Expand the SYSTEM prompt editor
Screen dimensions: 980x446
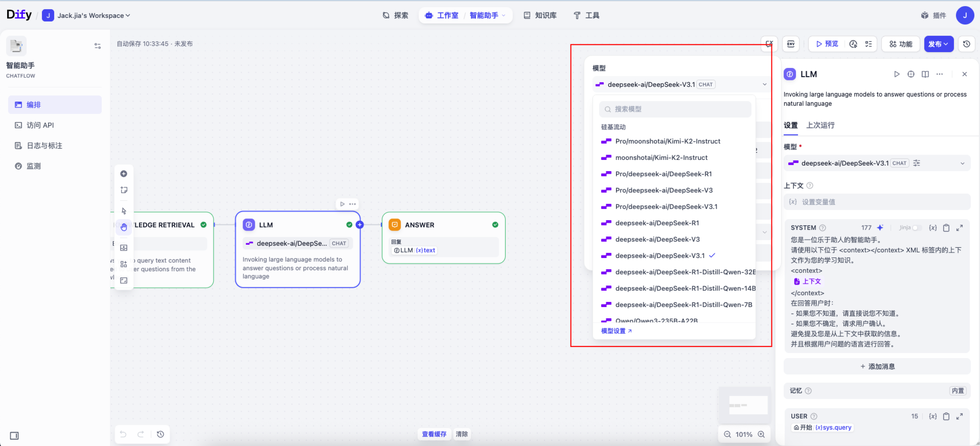point(960,228)
